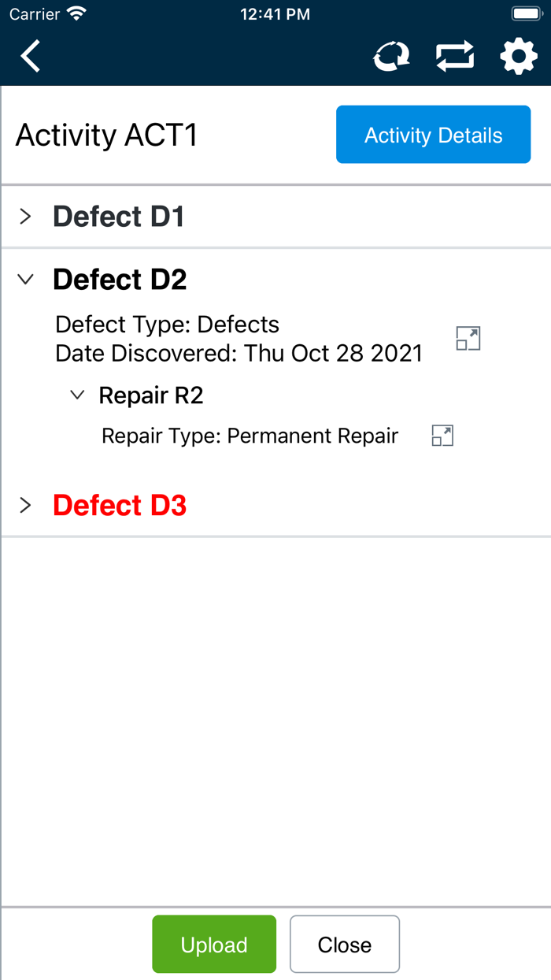Expand the Defect D1 chevron
The image size is (551, 980).
pos(25,217)
